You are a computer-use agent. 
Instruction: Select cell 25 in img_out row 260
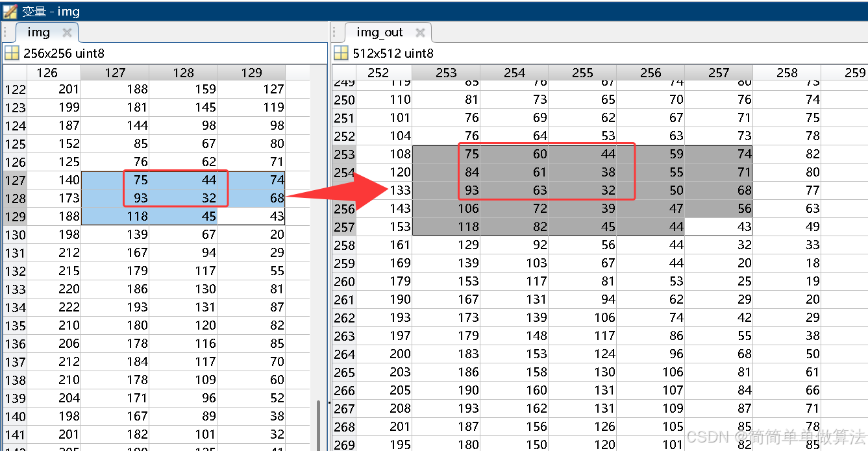pyautogui.click(x=719, y=281)
